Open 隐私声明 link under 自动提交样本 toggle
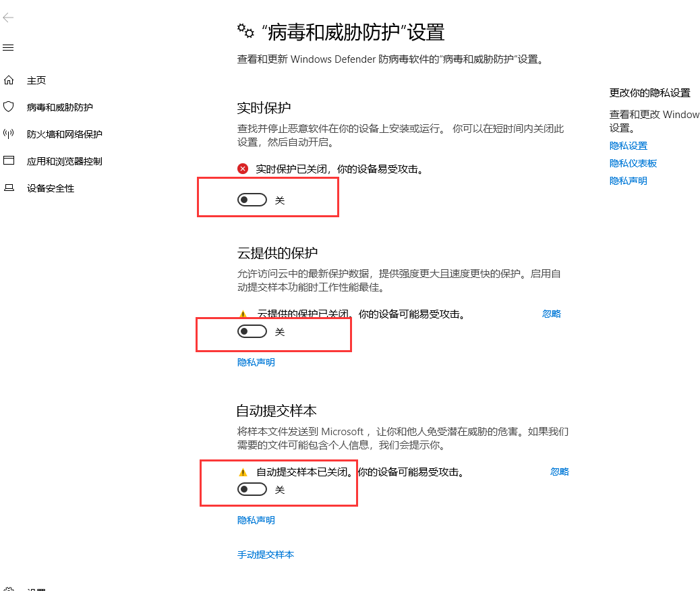The image size is (700, 591). (x=256, y=520)
